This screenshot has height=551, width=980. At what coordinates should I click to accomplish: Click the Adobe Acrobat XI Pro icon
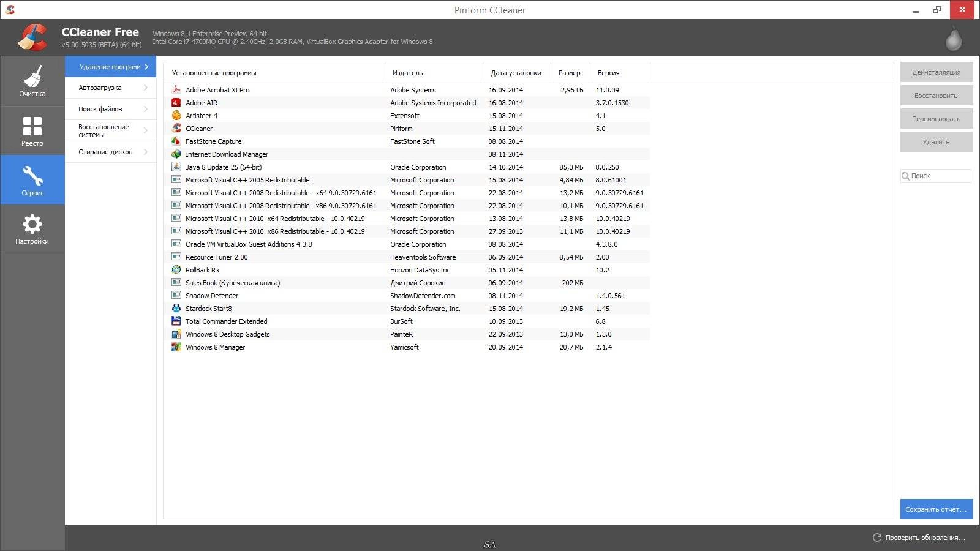pos(176,89)
